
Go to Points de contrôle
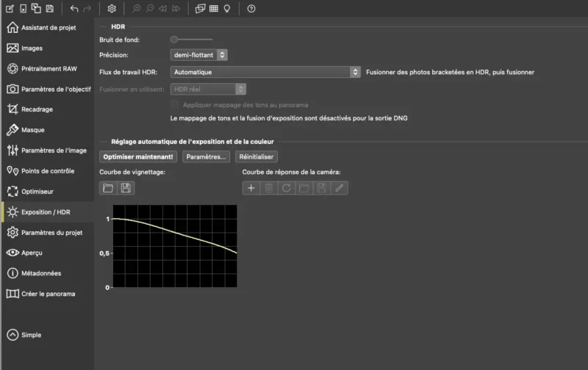click(48, 171)
